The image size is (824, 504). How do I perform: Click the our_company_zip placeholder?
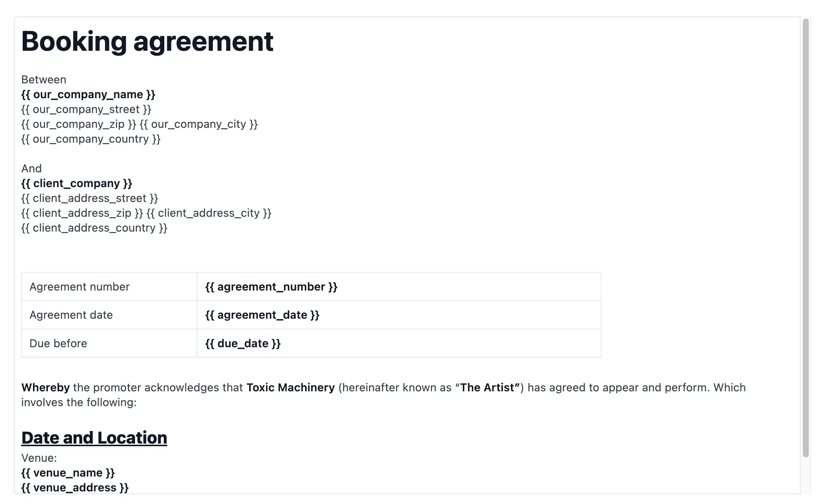coord(79,124)
